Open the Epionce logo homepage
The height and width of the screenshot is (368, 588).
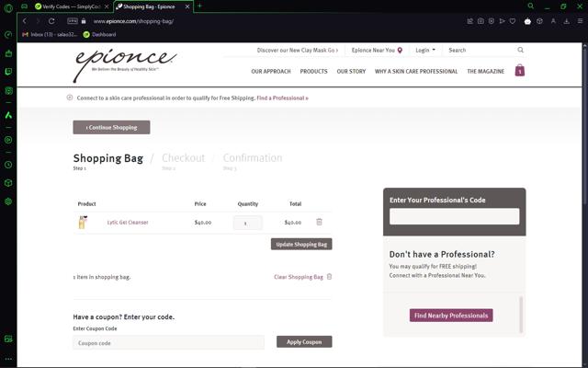coord(124,64)
